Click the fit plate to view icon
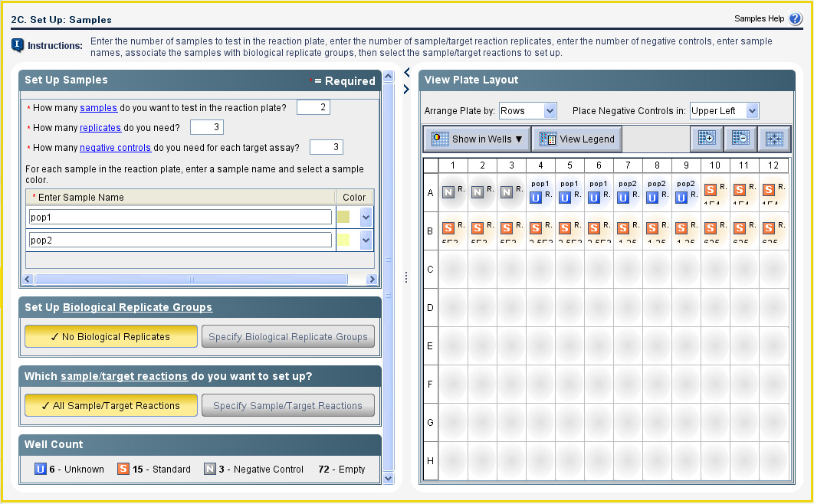 (x=774, y=139)
